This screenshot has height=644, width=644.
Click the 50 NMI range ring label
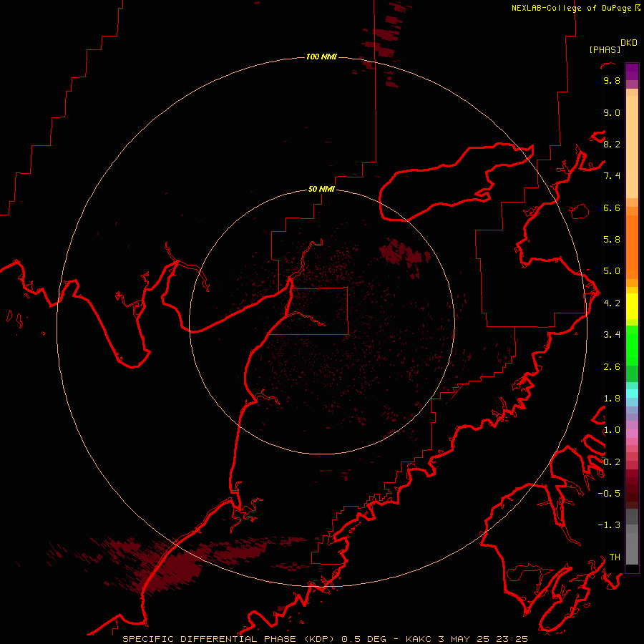click(x=321, y=189)
